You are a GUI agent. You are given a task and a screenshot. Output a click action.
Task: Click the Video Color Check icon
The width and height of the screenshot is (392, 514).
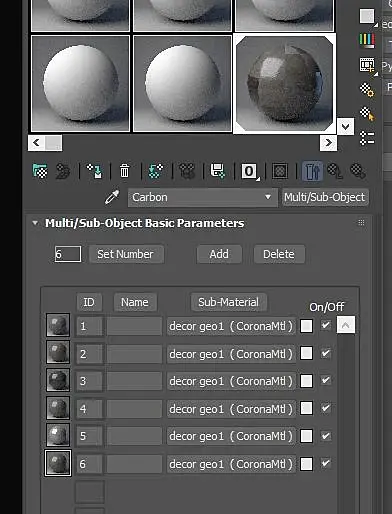pyautogui.click(x=367, y=40)
